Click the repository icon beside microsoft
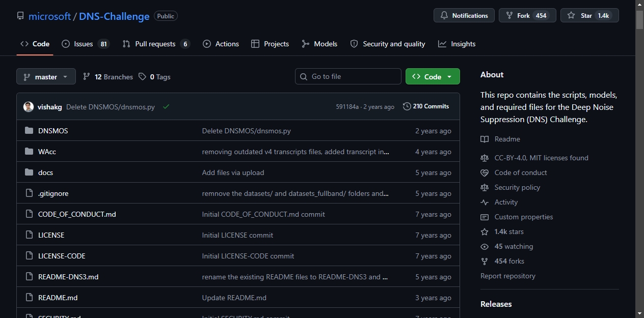 20,16
